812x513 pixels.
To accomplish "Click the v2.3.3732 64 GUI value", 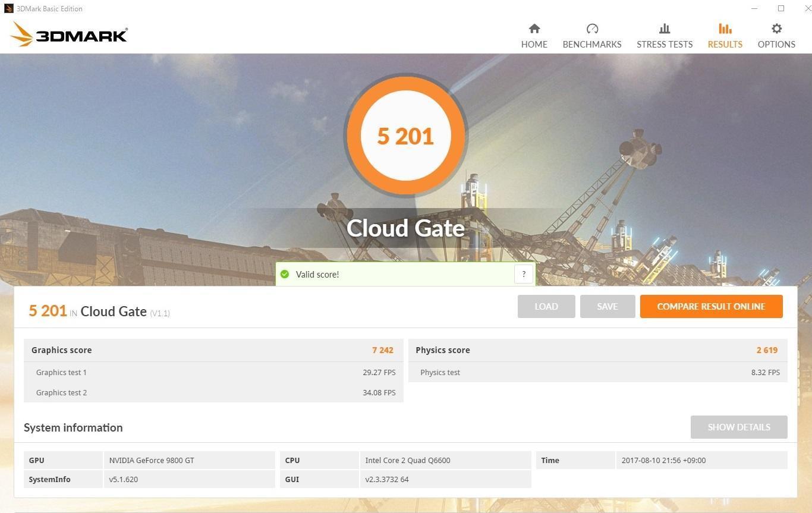I will tap(445, 479).
